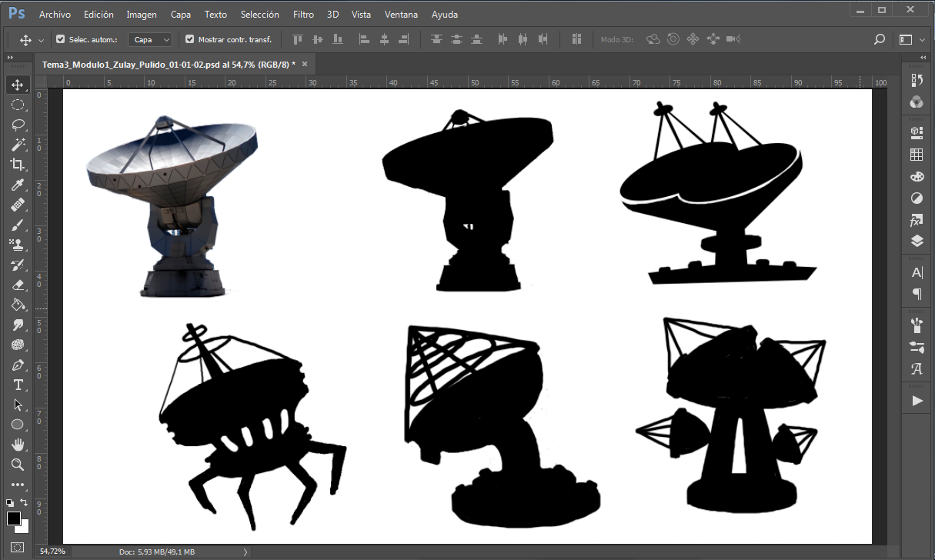Open the Paragraph panel
This screenshot has width=935, height=560.
point(917,294)
